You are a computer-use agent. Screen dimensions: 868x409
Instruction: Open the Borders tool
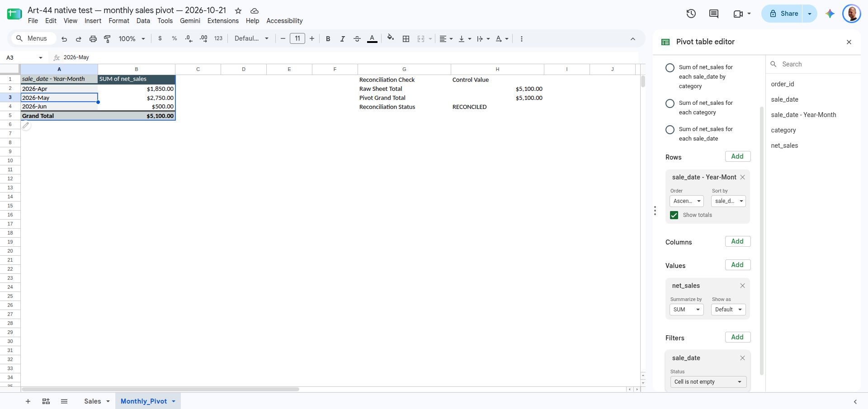point(406,39)
